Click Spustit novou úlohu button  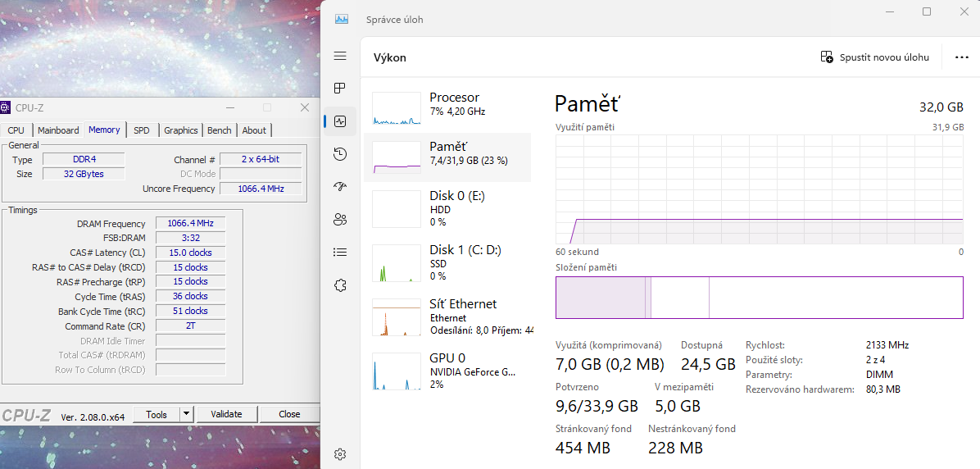(875, 57)
